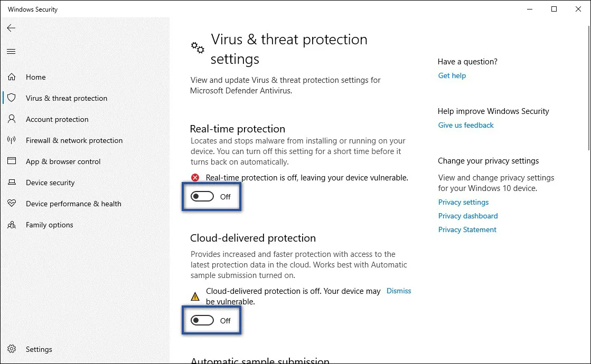Open the Privacy Statement link

[467, 229]
